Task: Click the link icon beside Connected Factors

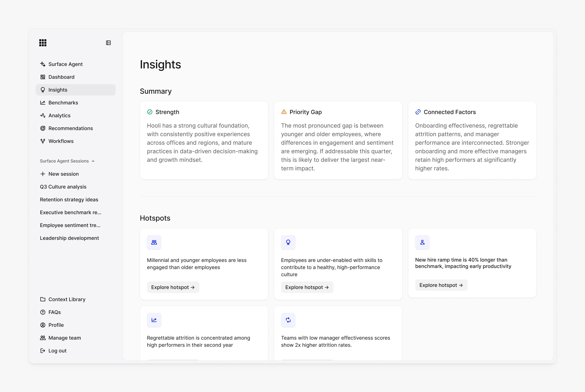Action: pos(418,112)
